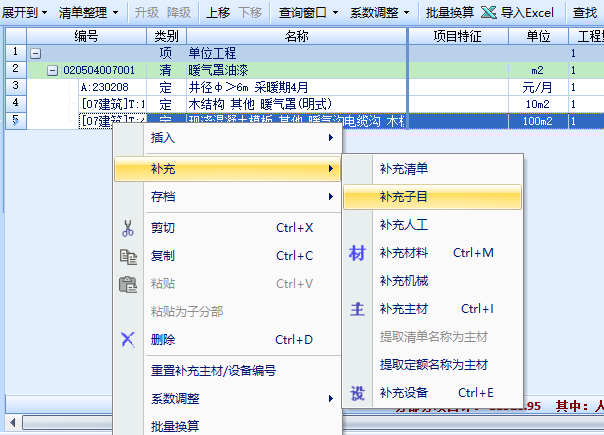Image resolution: width=604 pixels, height=435 pixels.
Task: Click the scissors icon for 剪切
Action: pyautogui.click(x=128, y=228)
